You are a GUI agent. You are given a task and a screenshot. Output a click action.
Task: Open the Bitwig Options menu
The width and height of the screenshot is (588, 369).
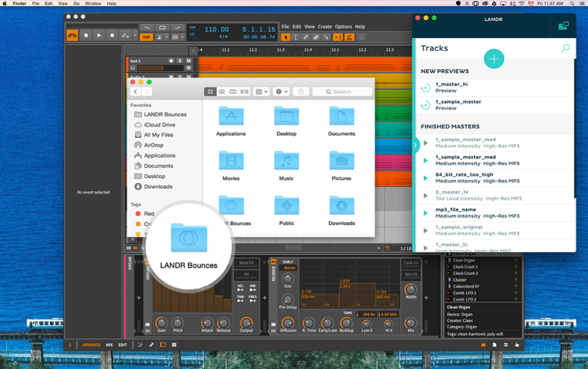[343, 26]
